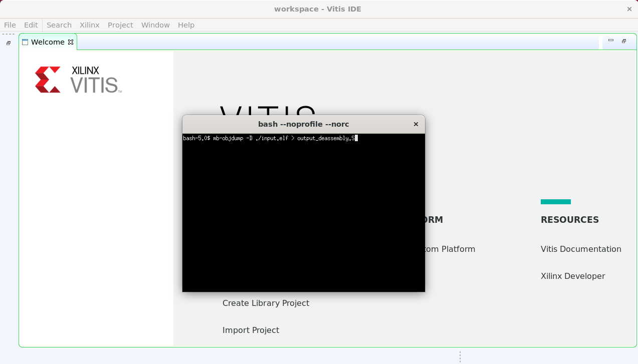Click the Import Project link
Screen dimensions: 638x364
click(251, 330)
